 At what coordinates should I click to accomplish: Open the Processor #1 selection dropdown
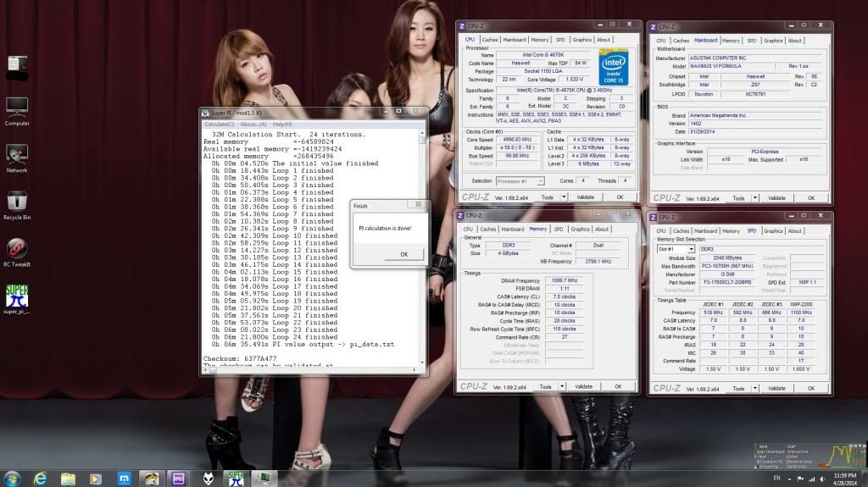click(x=520, y=181)
